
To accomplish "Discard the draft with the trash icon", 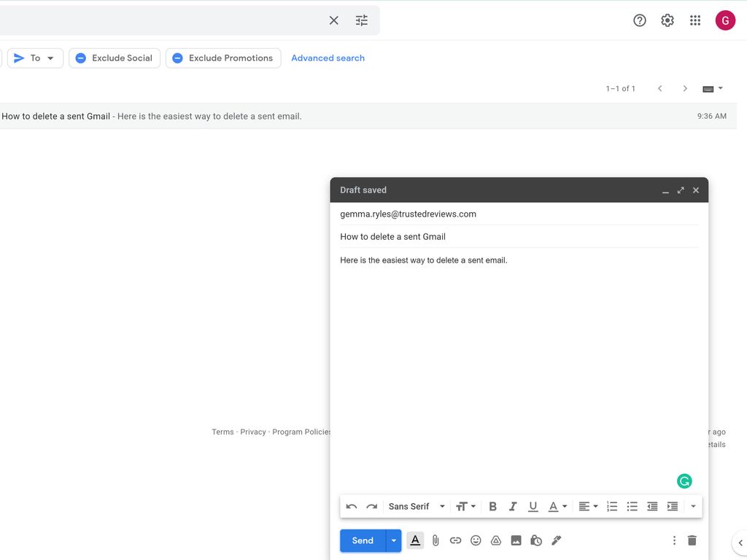I will (x=692, y=540).
